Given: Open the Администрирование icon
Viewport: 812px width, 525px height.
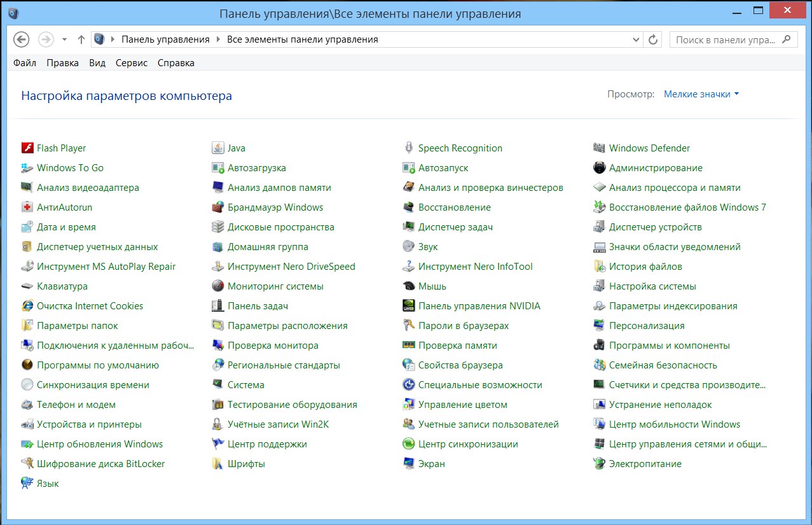Looking at the screenshot, I should 600,168.
